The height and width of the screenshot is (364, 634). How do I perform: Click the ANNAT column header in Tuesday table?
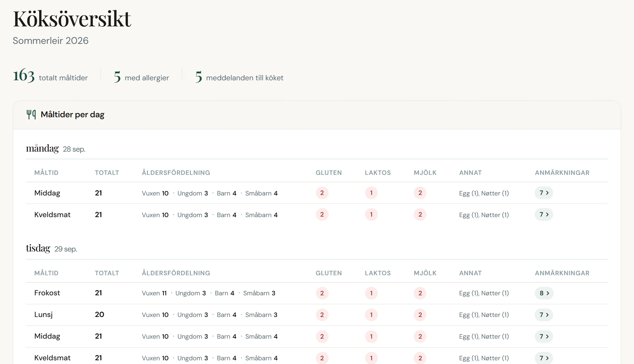tap(470, 273)
